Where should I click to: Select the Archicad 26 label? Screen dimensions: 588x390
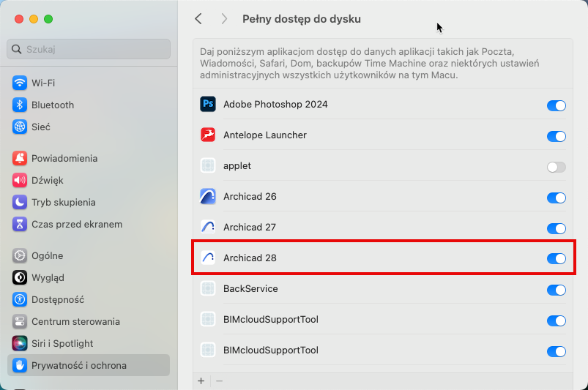click(x=250, y=196)
